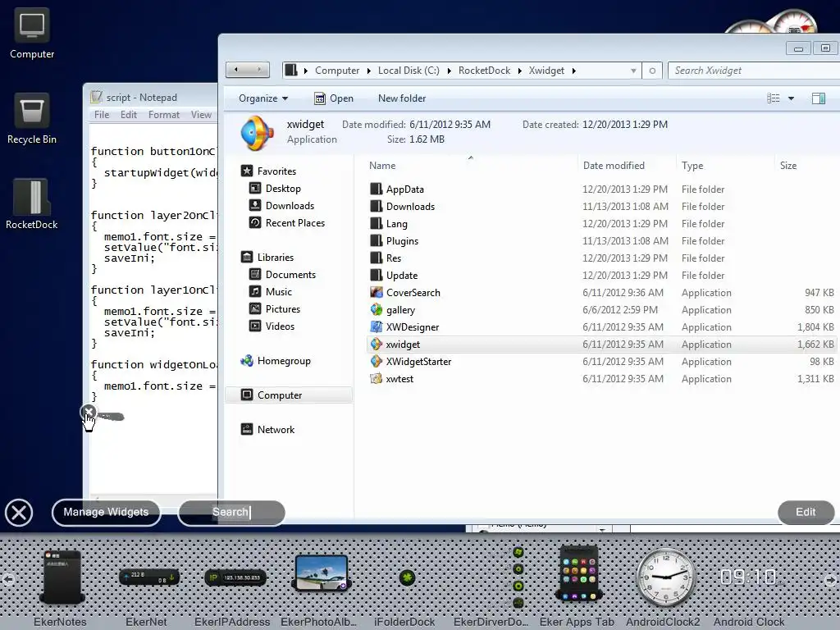Select Recent Places in navigation pane
This screenshot has width=840, height=630.
coord(294,223)
